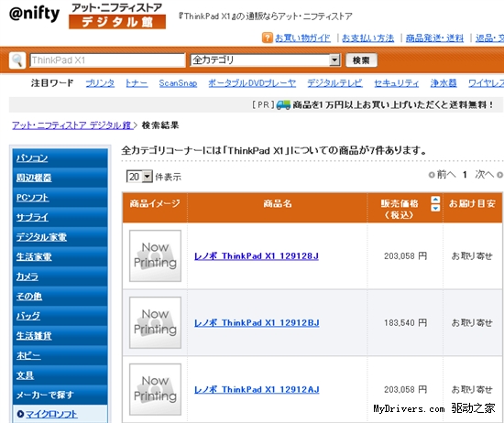The image size is (504, 423).
Task: Sort price descending with down arrow
Action: (x=435, y=208)
